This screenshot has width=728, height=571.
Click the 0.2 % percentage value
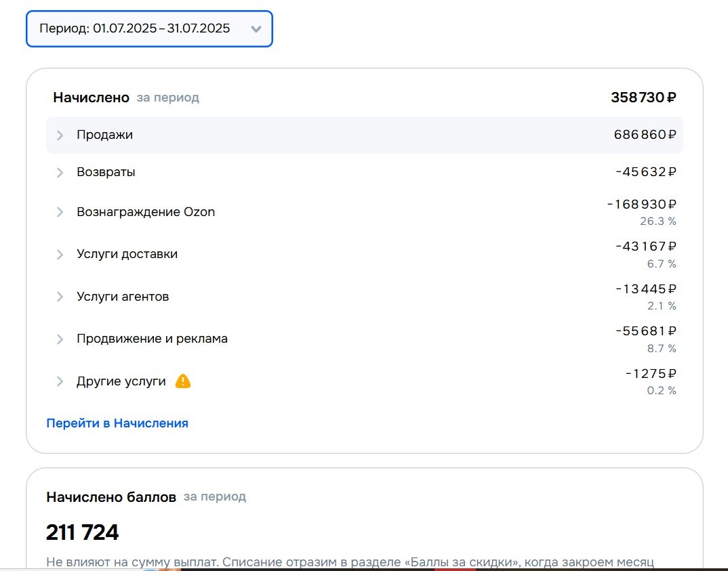click(x=662, y=391)
